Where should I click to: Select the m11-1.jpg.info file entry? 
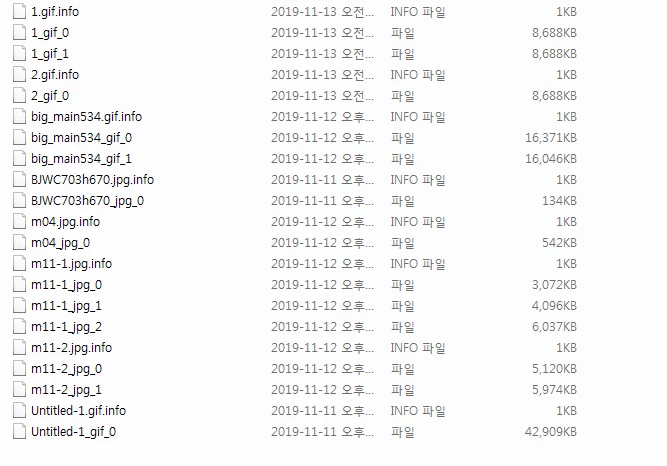pyautogui.click(x=71, y=264)
